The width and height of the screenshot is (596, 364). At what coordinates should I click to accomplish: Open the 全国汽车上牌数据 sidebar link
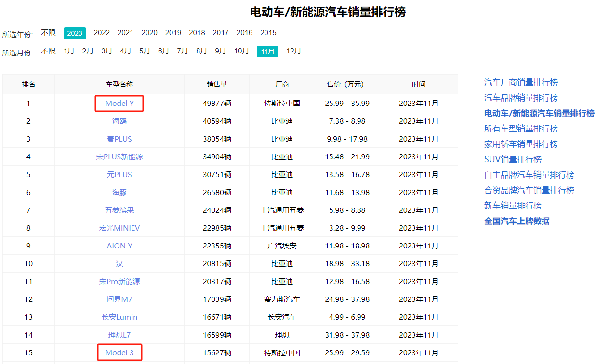tap(517, 221)
